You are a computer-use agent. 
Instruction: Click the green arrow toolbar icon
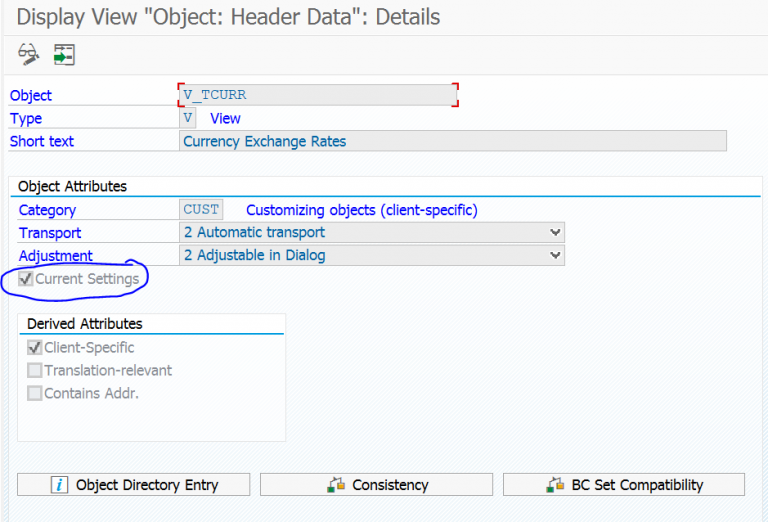tap(64, 54)
